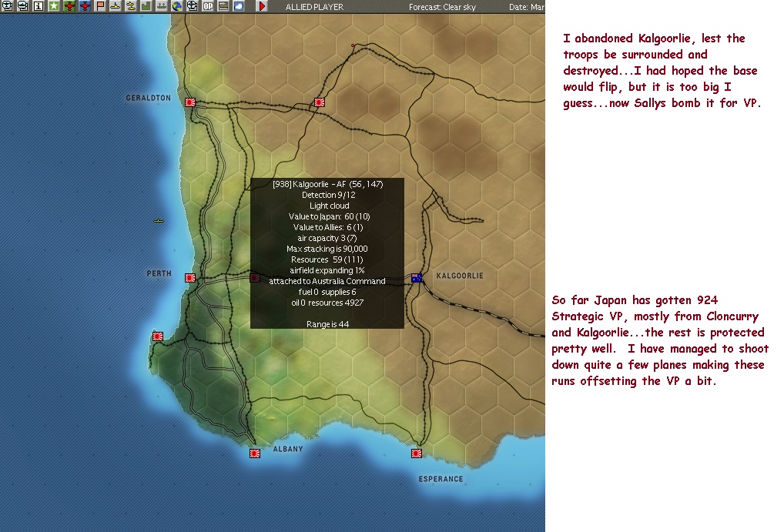Click 'Resources 59 (111)' line
The image size is (784, 532).
(327, 260)
